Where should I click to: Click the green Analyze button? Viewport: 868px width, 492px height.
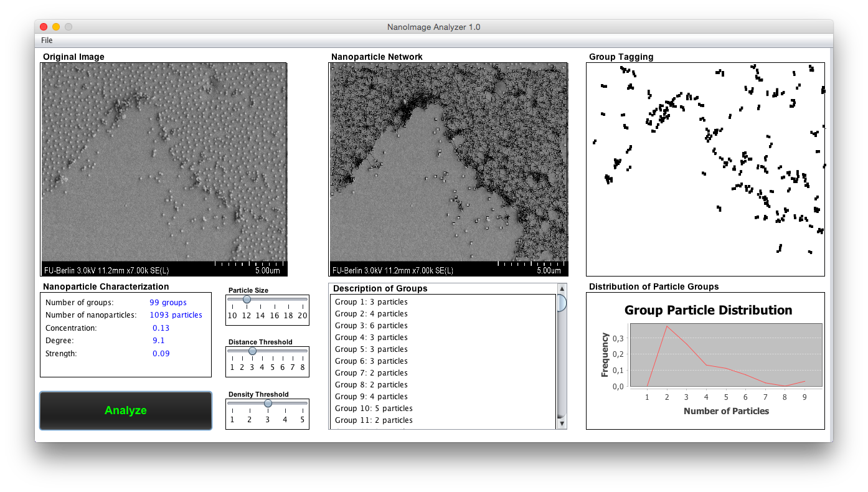pyautogui.click(x=126, y=410)
